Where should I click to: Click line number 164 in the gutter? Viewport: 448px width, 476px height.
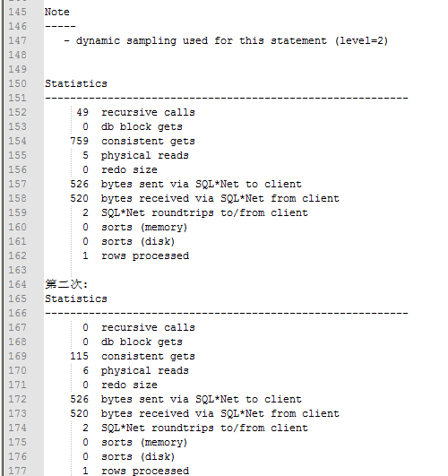point(17,284)
